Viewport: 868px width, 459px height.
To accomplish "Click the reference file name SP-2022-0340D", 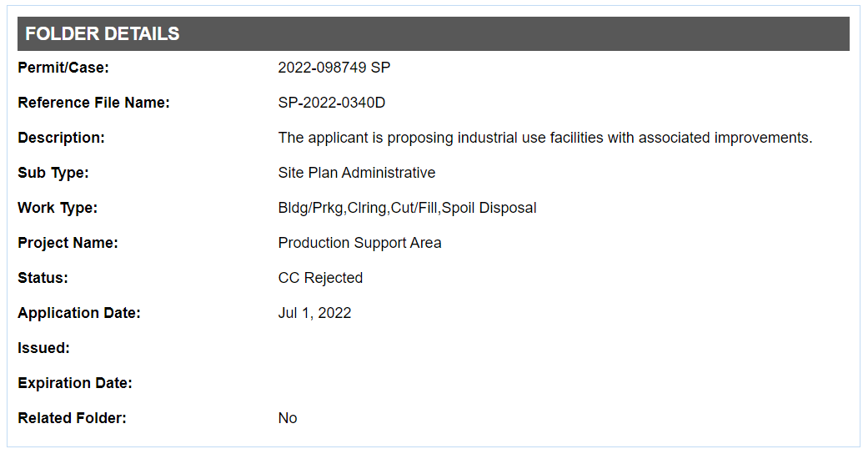I will pos(331,103).
